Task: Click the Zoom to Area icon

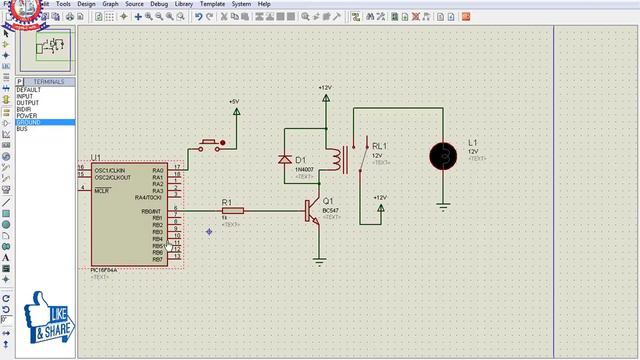Action: click(180, 17)
